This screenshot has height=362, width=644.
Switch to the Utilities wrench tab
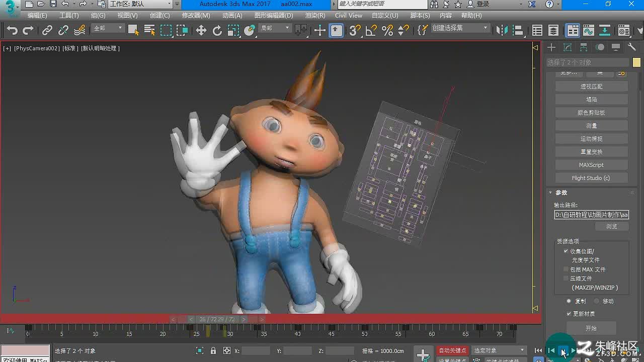632,47
